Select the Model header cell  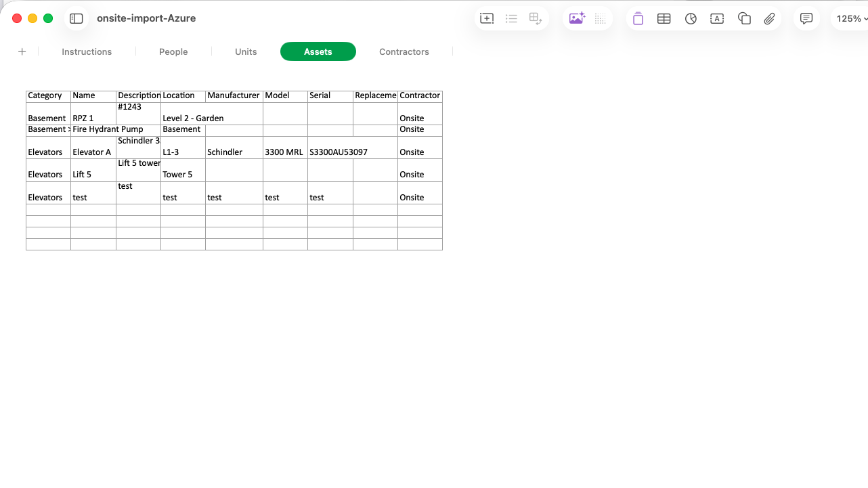(285, 96)
